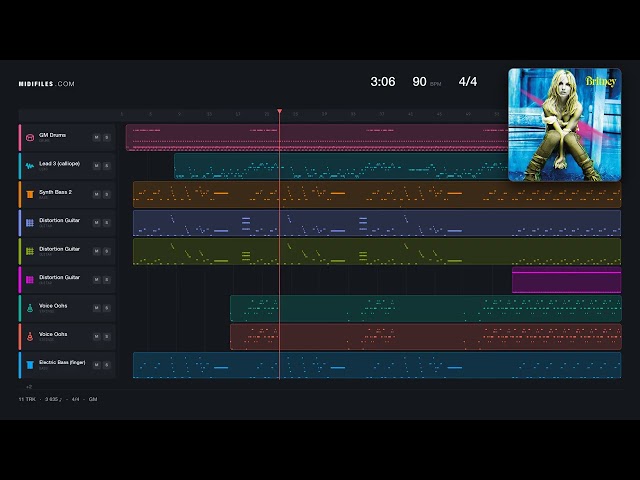Click the blue-purple Distortion Guitar grid icon
The image size is (640, 480).
click(30, 222)
